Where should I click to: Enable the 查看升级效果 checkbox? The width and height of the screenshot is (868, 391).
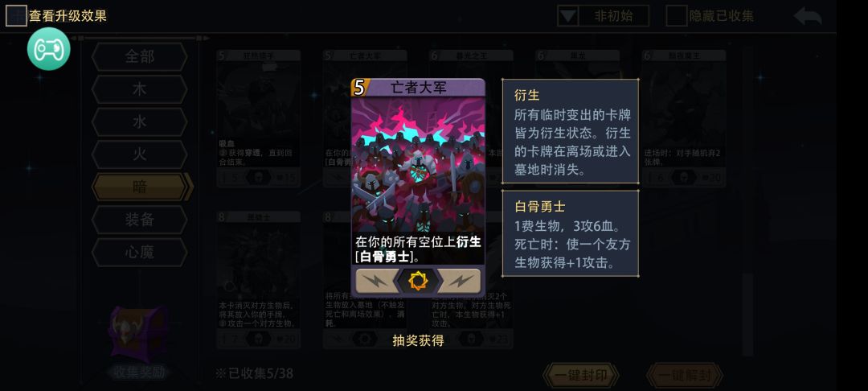(16, 15)
